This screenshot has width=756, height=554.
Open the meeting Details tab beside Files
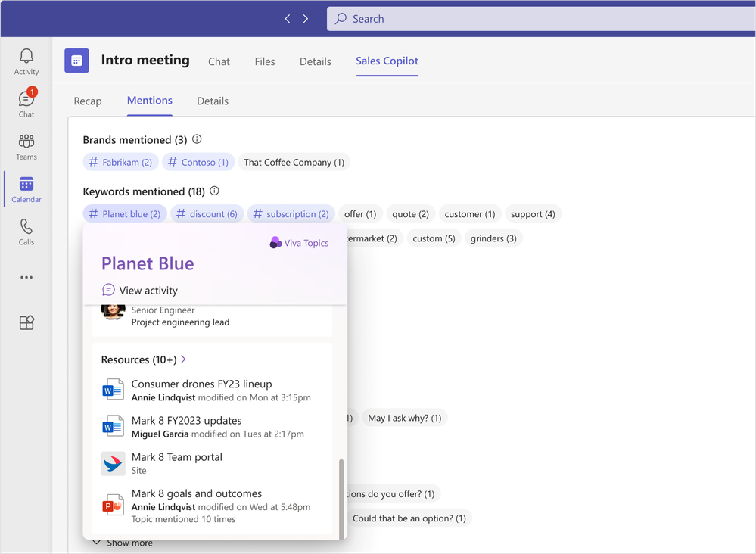click(316, 61)
